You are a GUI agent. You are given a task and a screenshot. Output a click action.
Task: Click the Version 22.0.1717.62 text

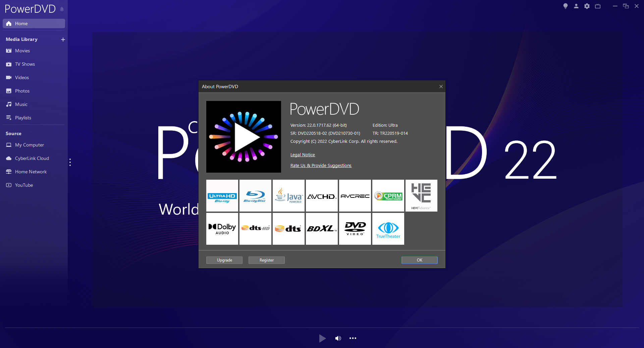(319, 125)
